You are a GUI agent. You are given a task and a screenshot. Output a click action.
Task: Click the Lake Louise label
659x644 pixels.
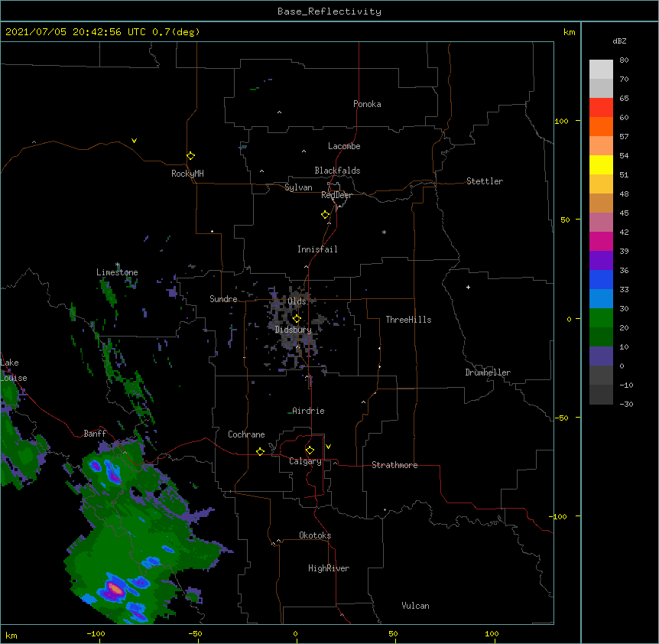tap(14, 370)
